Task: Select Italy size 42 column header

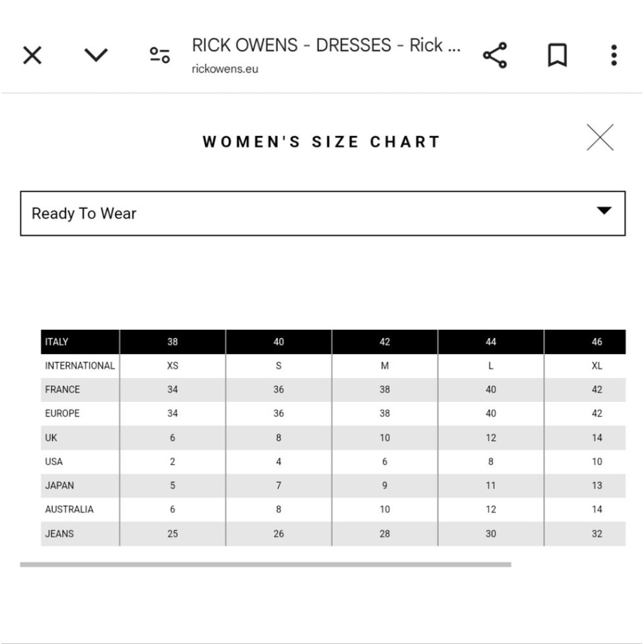Action: [x=385, y=342]
